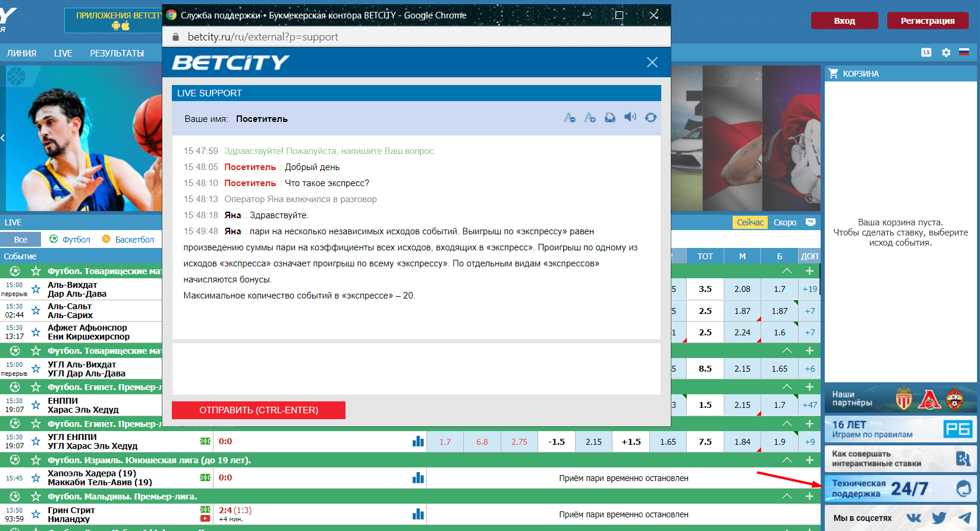
Task: Email chat transcript envelope icon
Action: click(610, 118)
